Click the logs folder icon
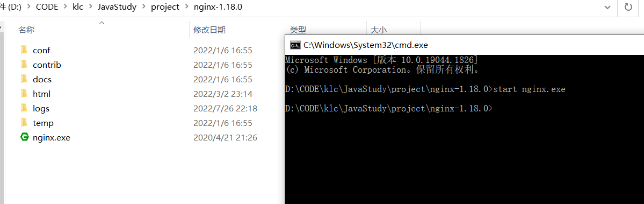This screenshot has height=204, width=644. tap(24, 108)
